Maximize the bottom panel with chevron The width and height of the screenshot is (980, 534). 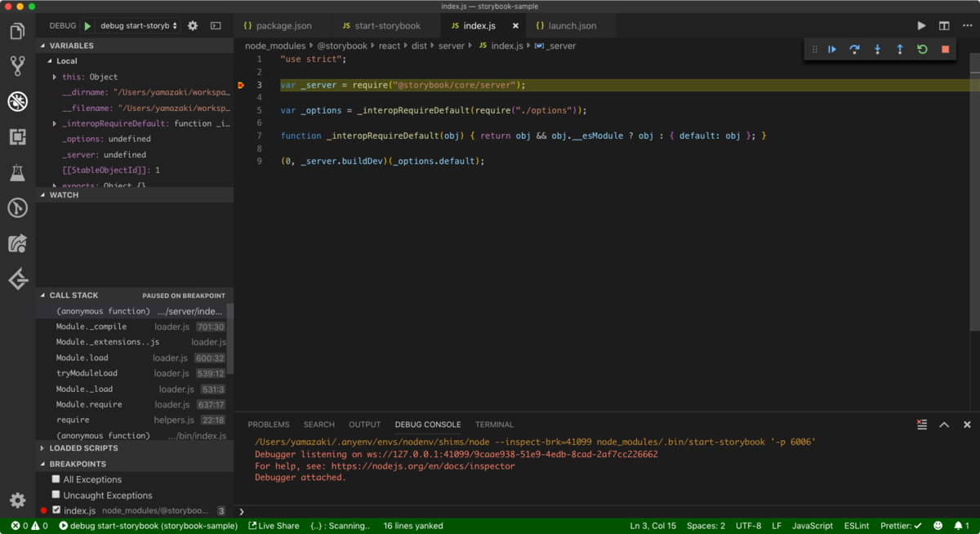944,425
